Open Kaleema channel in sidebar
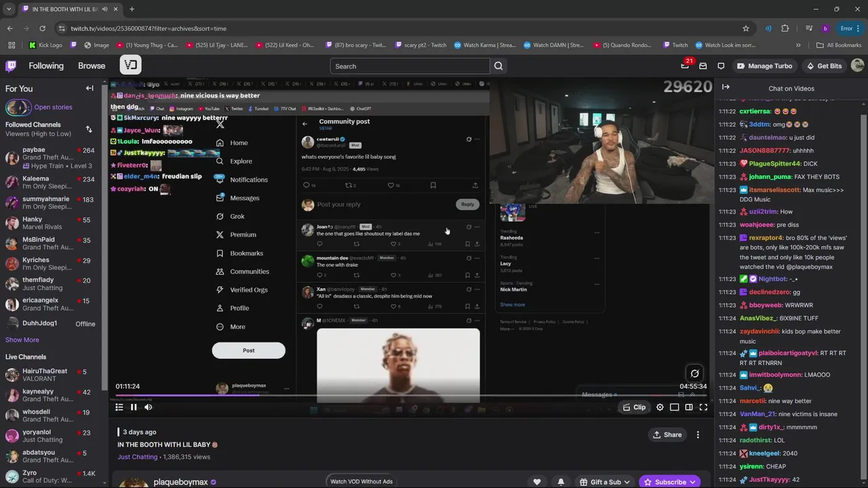The image size is (868, 488). tap(50, 183)
